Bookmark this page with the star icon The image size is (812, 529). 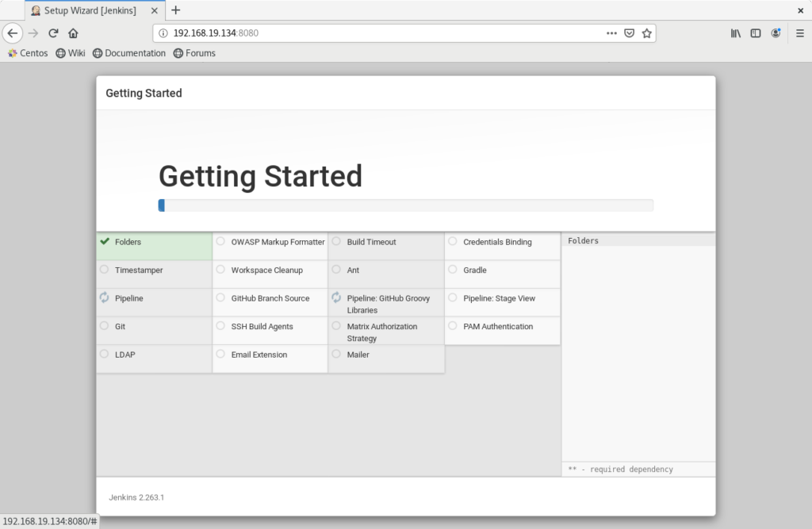[647, 33]
